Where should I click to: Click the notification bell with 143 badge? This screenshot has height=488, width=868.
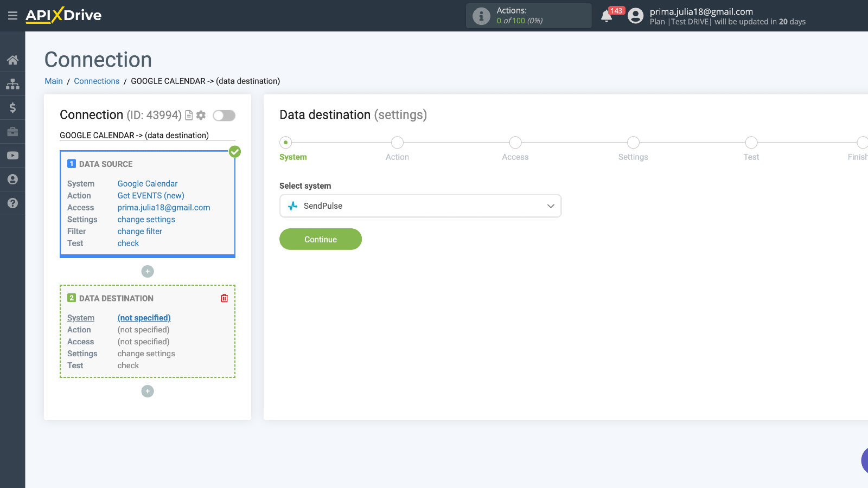click(607, 16)
